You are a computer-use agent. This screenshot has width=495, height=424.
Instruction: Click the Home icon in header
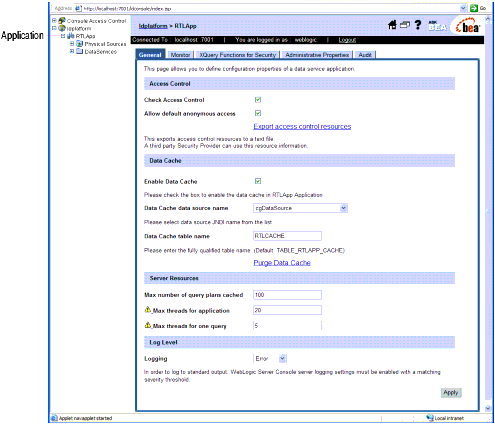pyautogui.click(x=393, y=25)
